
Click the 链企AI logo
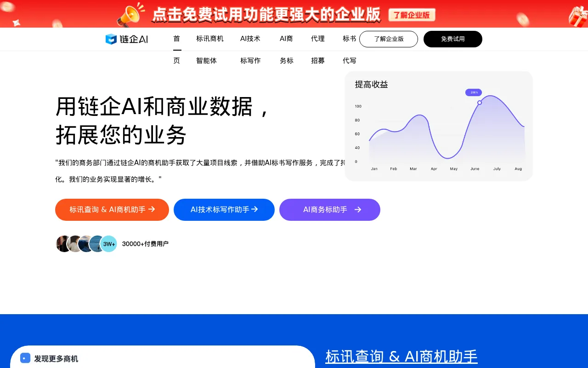pos(127,39)
